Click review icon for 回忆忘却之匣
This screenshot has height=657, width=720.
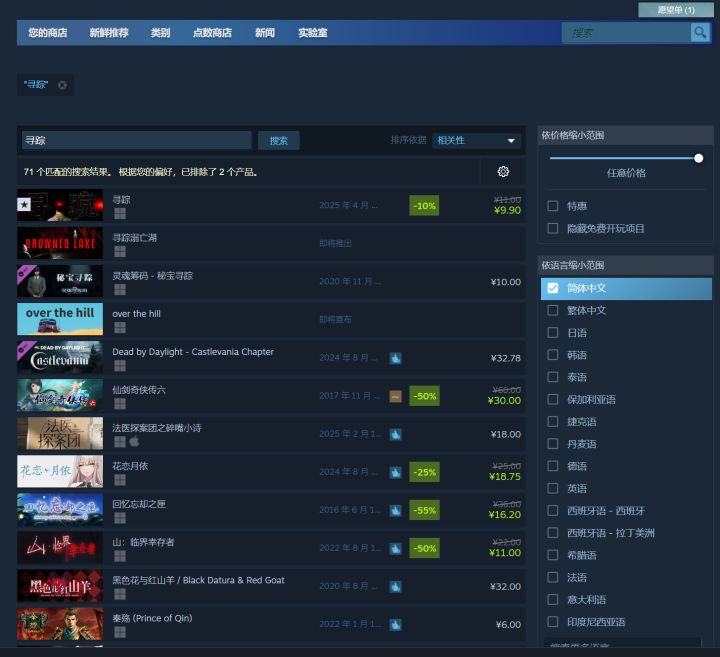click(395, 511)
